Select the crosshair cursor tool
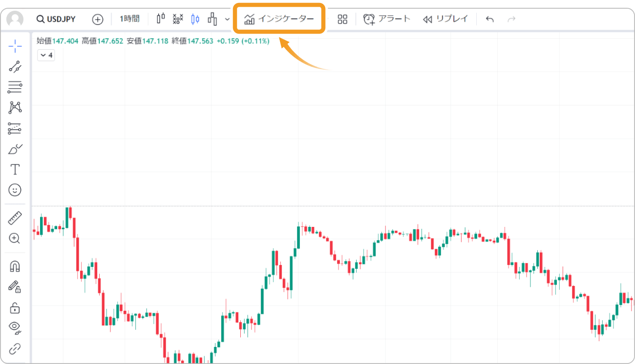Viewport: 635px width, 364px height. [15, 46]
